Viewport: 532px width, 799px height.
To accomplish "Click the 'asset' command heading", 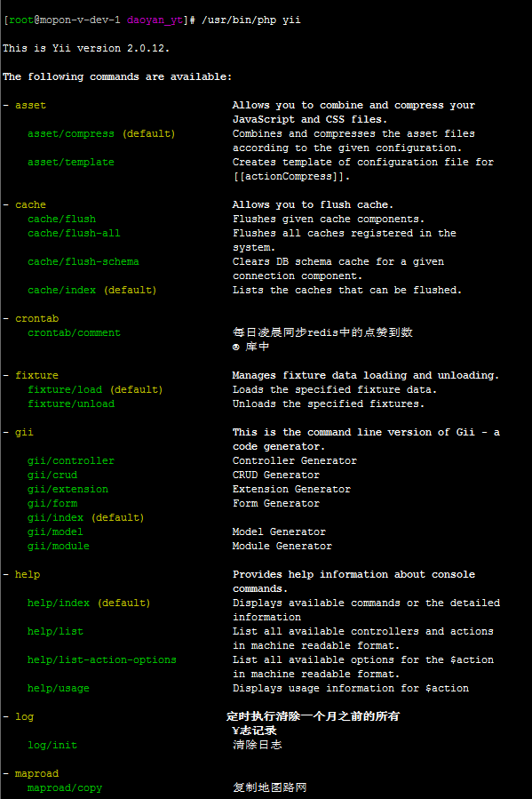I will [30, 106].
